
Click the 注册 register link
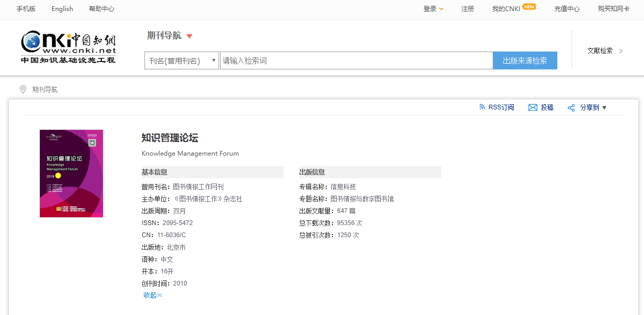click(468, 9)
